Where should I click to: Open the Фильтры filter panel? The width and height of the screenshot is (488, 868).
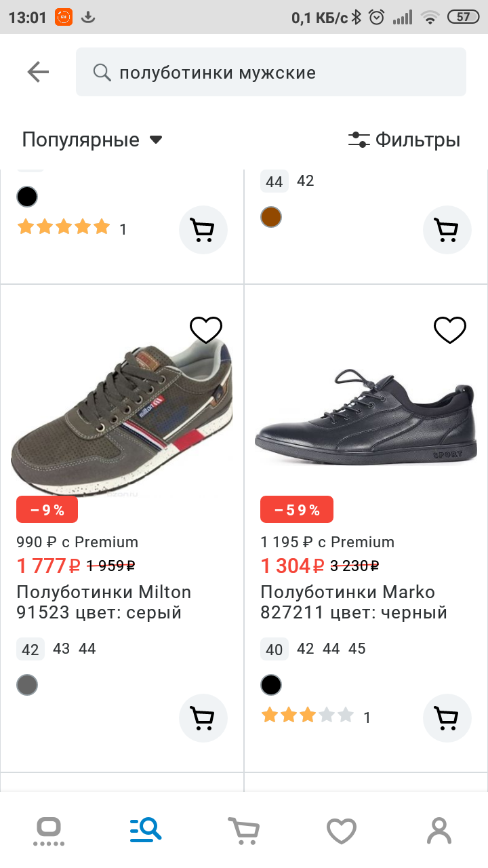tap(404, 140)
